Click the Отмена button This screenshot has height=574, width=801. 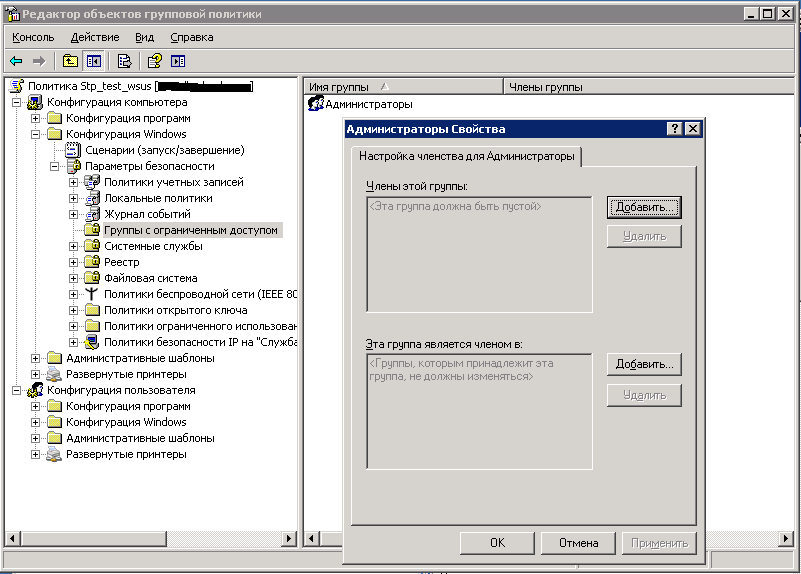coord(578,543)
